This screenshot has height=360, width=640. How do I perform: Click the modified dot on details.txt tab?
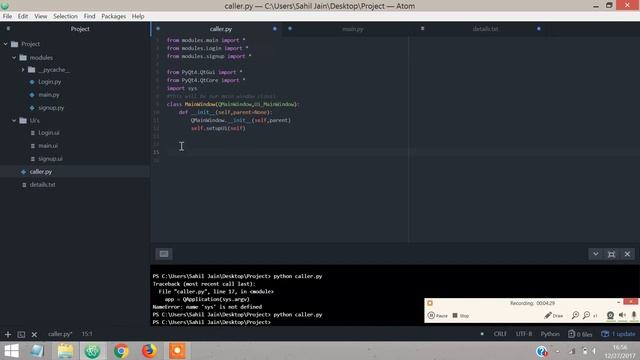point(539,29)
